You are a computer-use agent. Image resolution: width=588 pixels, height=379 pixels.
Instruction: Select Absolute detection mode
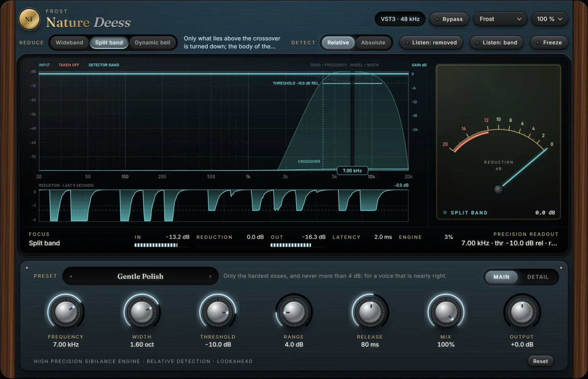tap(373, 43)
